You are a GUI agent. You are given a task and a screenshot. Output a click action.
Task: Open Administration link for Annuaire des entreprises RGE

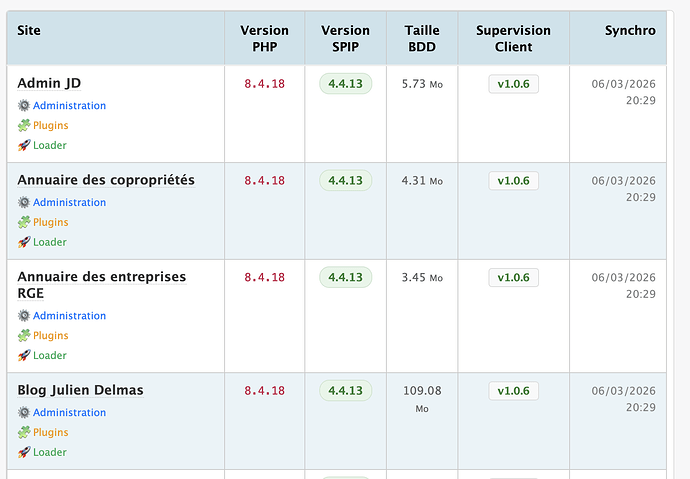[x=69, y=316]
